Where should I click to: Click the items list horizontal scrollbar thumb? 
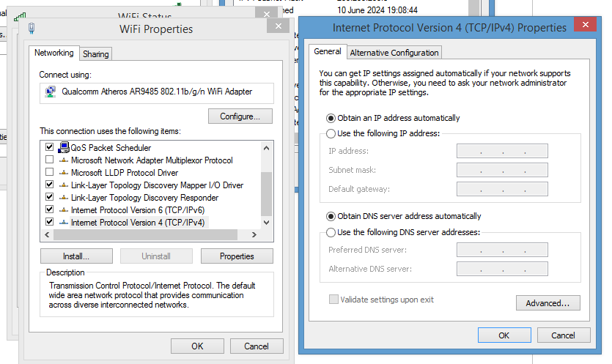(146, 235)
